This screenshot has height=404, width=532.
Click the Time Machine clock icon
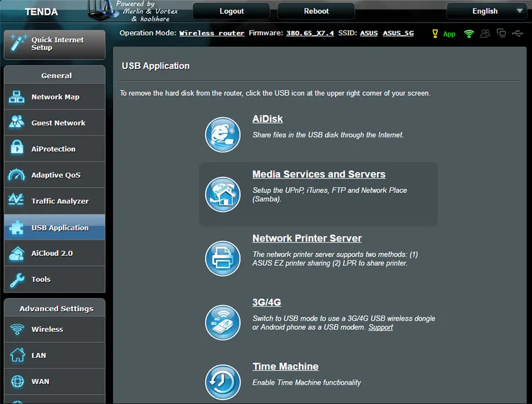click(223, 382)
